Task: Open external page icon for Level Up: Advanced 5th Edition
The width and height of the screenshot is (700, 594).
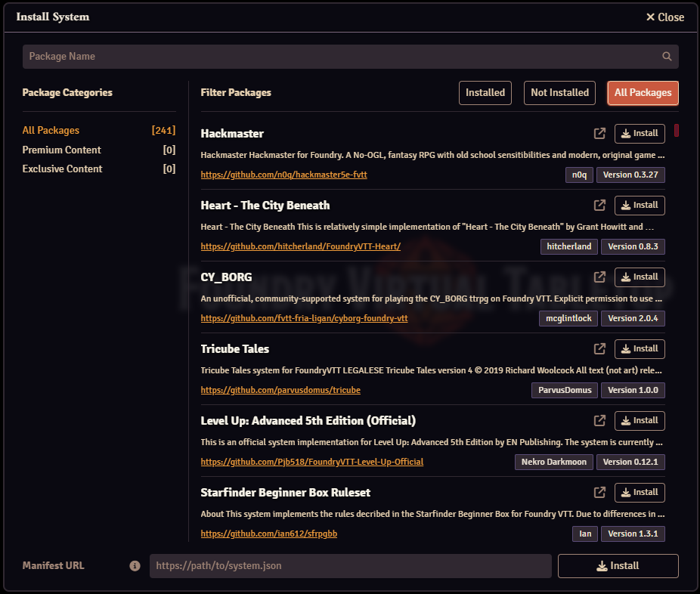Action: 599,421
